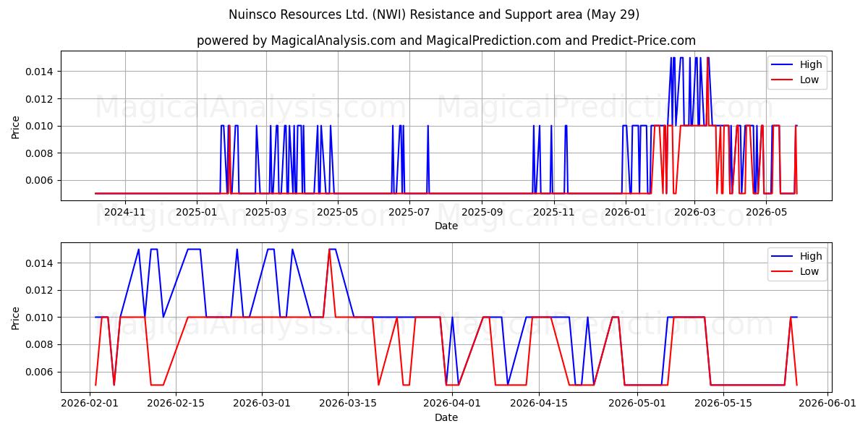868x434 pixels.
Task: Click the '2025-05' date tick label
Action: coord(338,212)
